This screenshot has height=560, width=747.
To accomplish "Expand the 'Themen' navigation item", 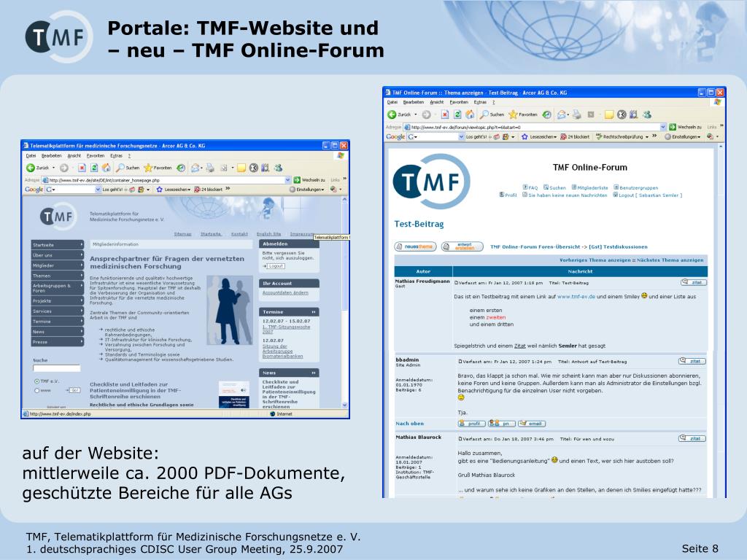I will coord(58,276).
